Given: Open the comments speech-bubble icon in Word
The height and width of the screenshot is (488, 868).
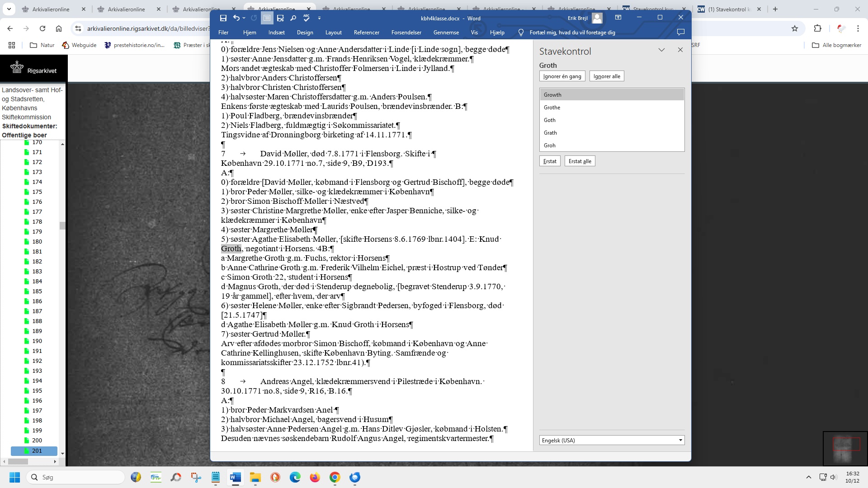Looking at the screenshot, I should point(681,32).
